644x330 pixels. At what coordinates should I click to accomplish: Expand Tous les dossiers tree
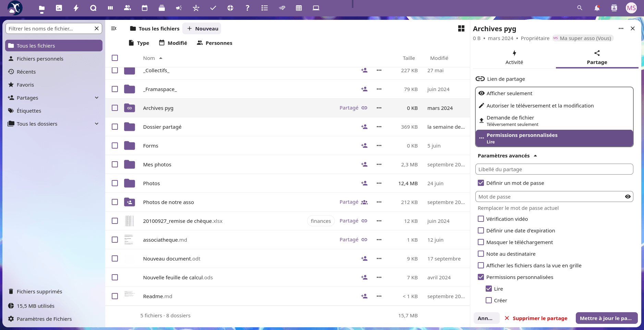pos(97,124)
